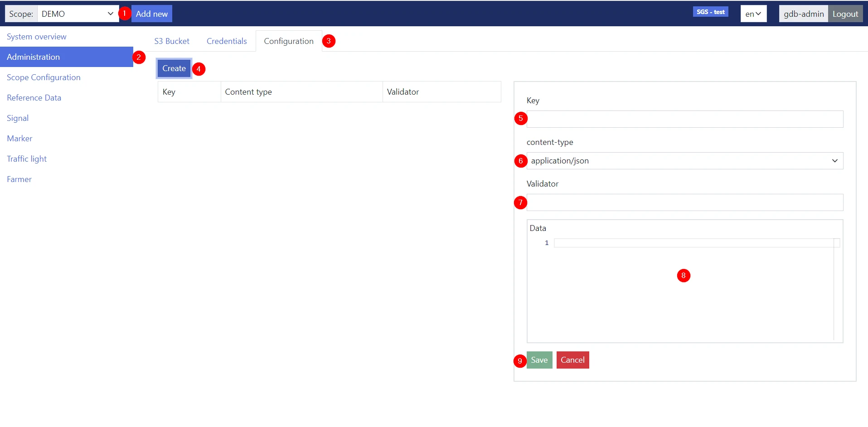Open Traffic light section
The width and height of the screenshot is (868, 427).
[27, 159]
